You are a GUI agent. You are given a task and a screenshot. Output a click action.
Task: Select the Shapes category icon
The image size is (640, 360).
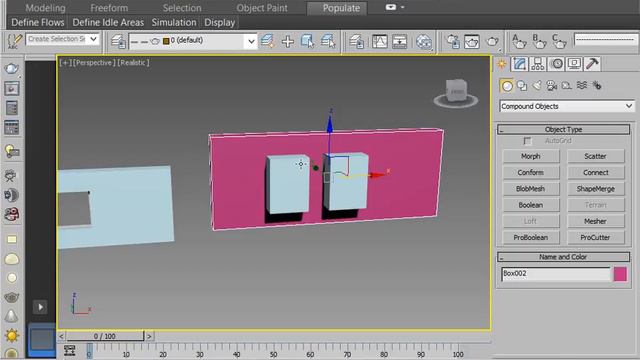[522, 86]
